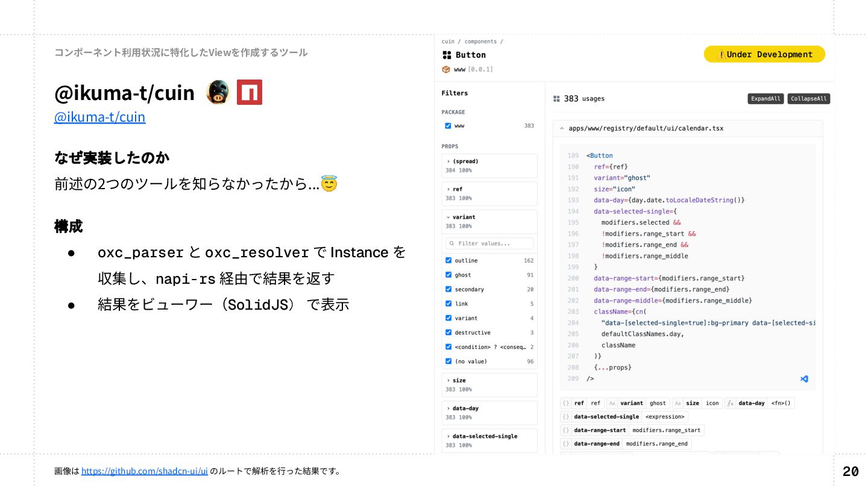The width and height of the screenshot is (868, 488).
Task: Click the red npm logo icon
Action: tap(249, 92)
